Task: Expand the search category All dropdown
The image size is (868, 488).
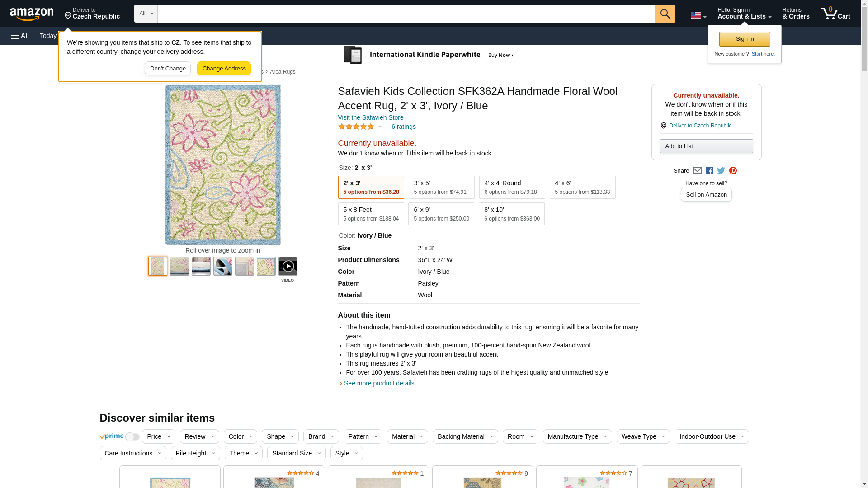Action: click(146, 14)
